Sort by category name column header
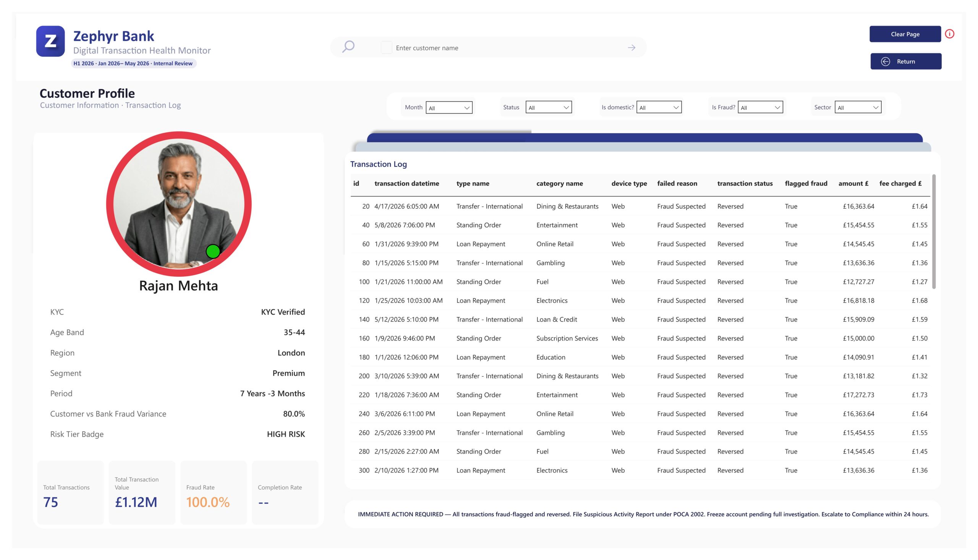This screenshot has width=978, height=560. coord(559,184)
